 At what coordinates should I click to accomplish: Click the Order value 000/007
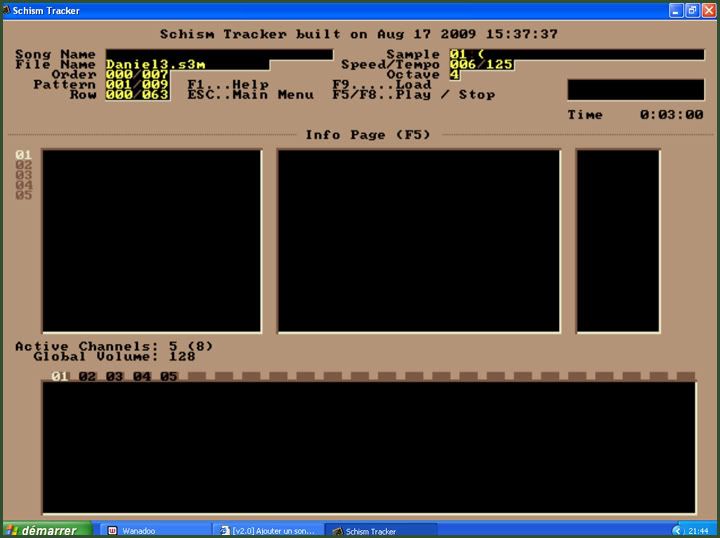(137, 75)
